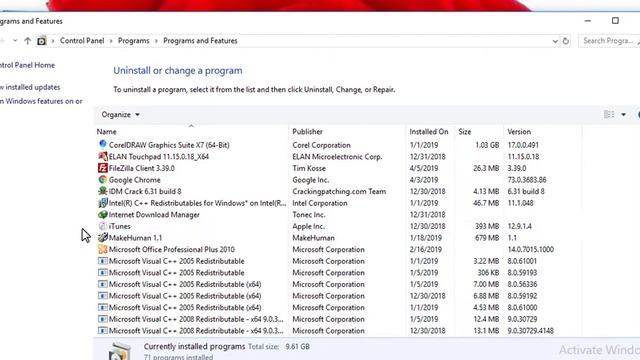Click icon of Visual C++ 2005 x64 version 8.0.56336
Image resolution: width=640 pixels, height=360 pixels.
click(x=102, y=284)
